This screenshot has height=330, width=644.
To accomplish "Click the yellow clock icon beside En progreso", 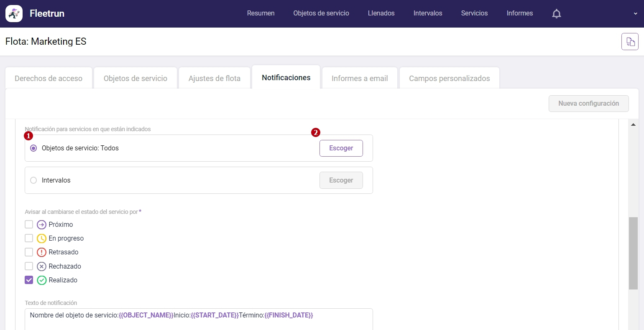I will 41,238.
